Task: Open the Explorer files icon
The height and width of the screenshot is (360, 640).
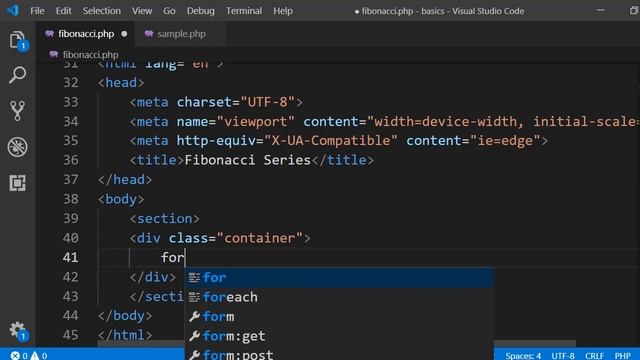Action: coord(17,40)
